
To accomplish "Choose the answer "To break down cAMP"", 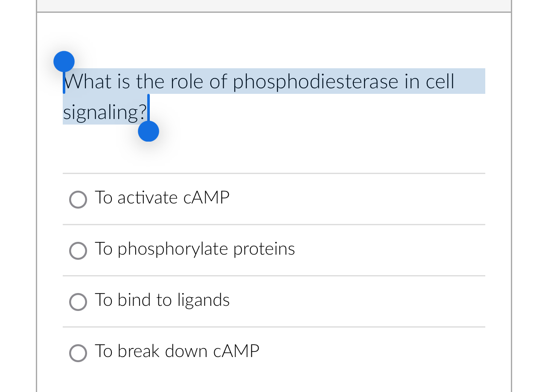I will click(177, 352).
